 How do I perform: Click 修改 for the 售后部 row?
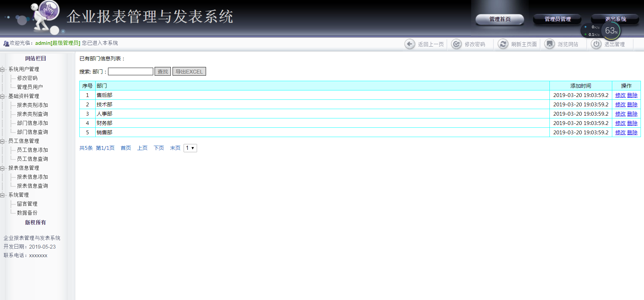[620, 95]
